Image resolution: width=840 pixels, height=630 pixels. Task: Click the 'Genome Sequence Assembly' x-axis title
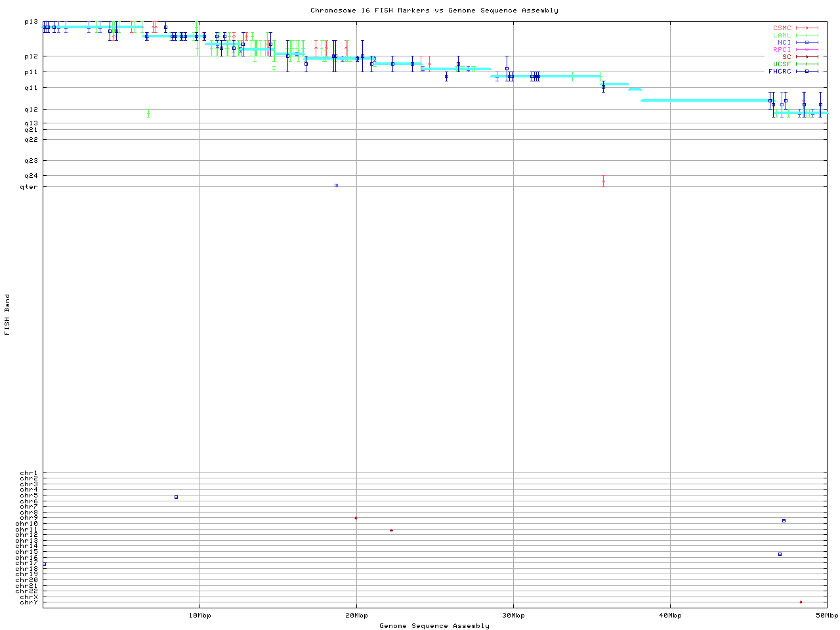(434, 626)
